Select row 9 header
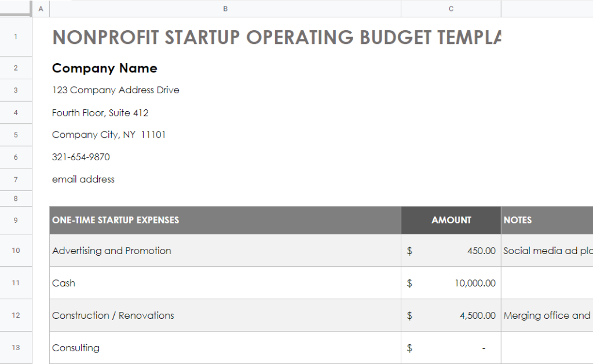593x364 pixels. 16,220
